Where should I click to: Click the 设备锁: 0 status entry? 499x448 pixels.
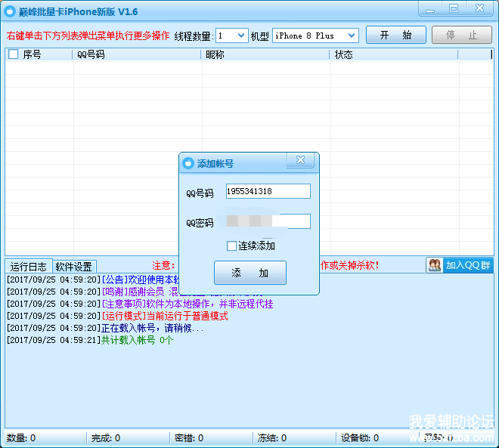tap(360, 438)
